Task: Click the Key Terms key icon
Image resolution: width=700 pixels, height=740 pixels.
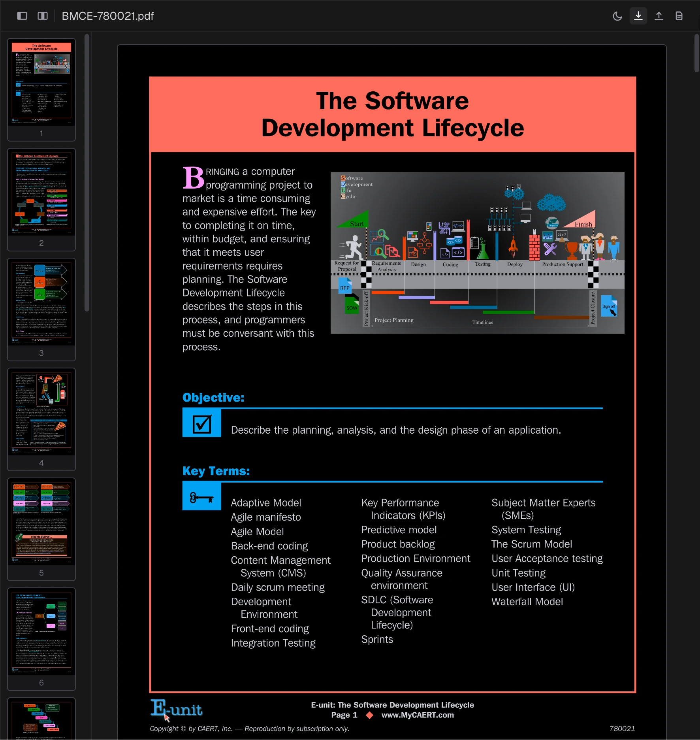Action: click(x=202, y=497)
